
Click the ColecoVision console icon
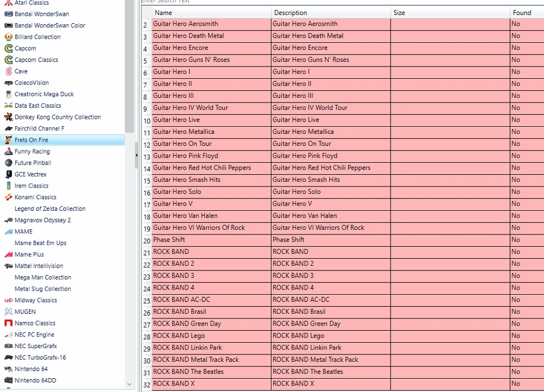click(x=8, y=83)
